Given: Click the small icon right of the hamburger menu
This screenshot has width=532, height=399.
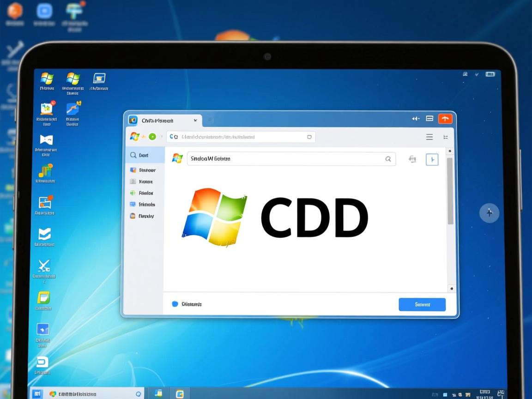Looking at the screenshot, I should pyautogui.click(x=446, y=137).
